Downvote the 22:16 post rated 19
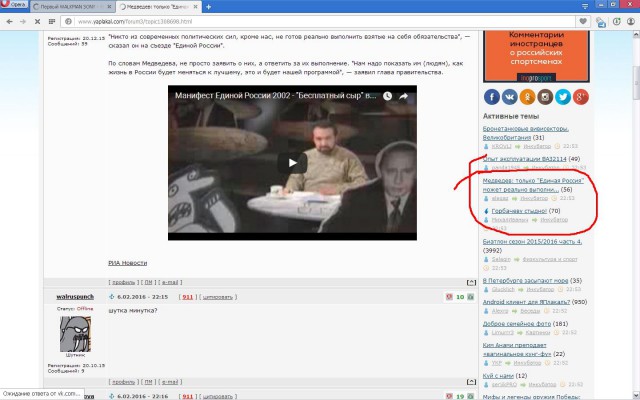The image size is (640, 400). click(x=449, y=396)
